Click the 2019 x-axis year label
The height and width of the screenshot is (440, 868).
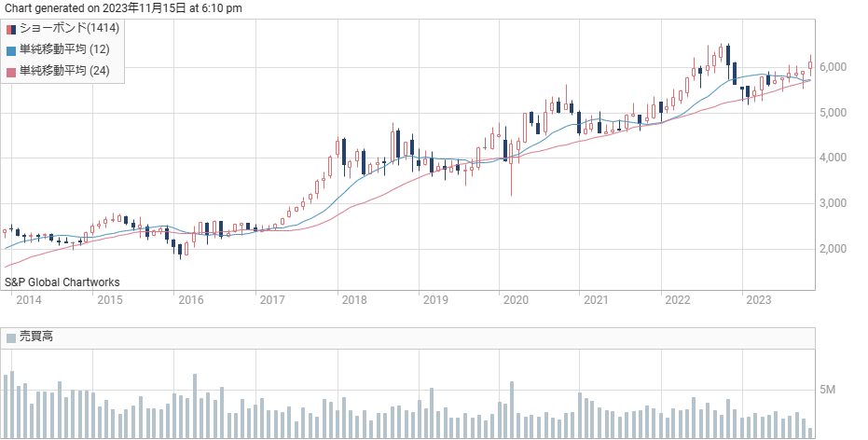[x=435, y=300]
